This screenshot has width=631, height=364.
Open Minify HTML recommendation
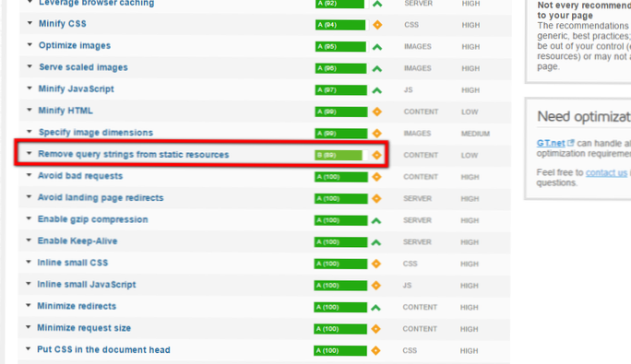pyautogui.click(x=65, y=111)
